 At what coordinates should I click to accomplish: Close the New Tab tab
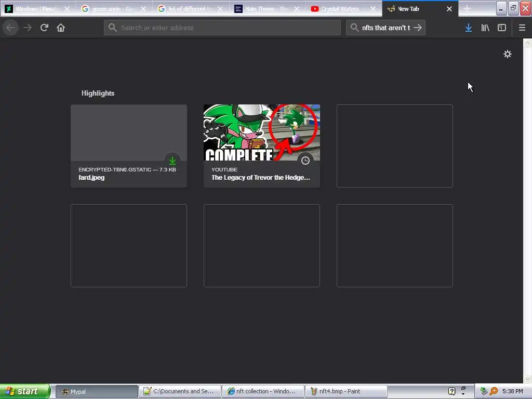point(449,9)
